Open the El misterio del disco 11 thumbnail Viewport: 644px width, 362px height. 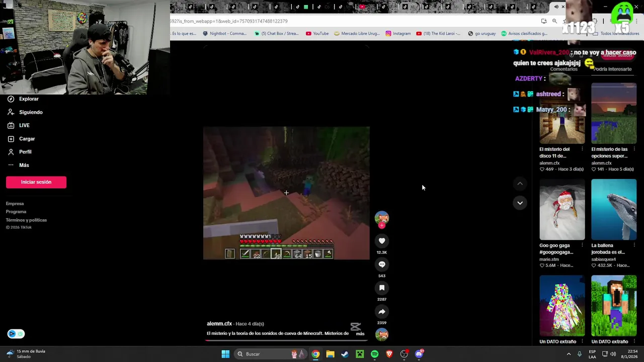point(562,114)
